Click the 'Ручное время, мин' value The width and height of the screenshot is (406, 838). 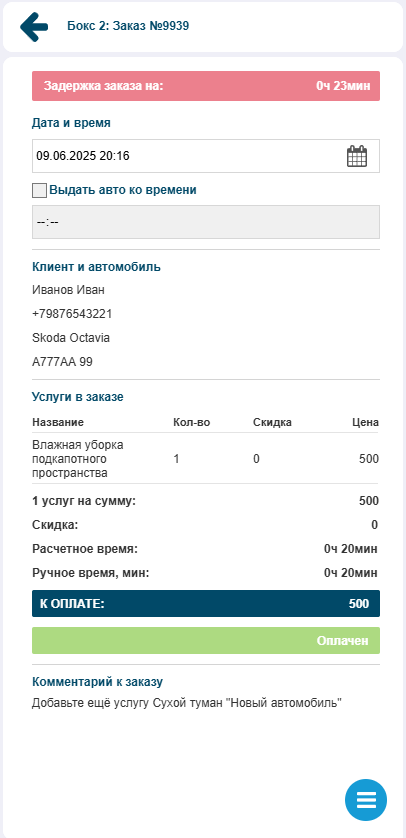click(x=351, y=573)
